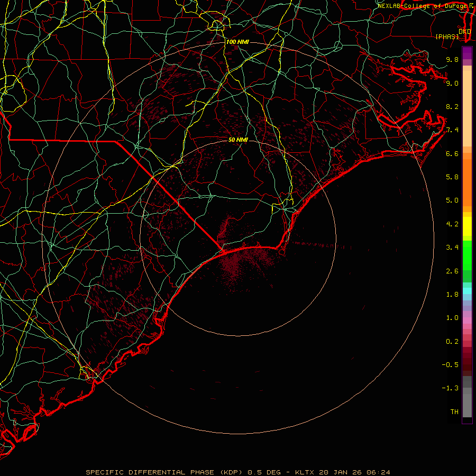Image resolution: width=476 pixels, height=476 pixels.
Task: Click the 7.4 scale value
Action: tap(452, 130)
